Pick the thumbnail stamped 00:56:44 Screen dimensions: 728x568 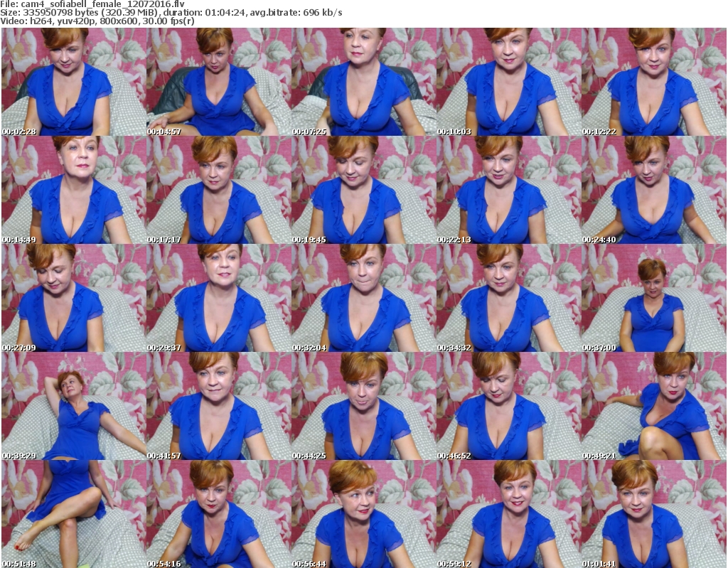364,514
